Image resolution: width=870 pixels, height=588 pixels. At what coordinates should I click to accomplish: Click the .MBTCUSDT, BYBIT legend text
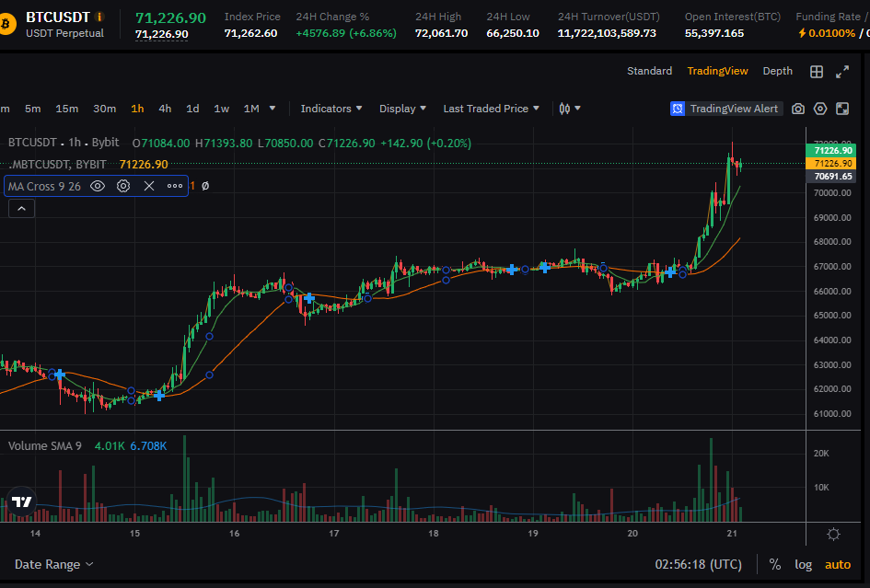[58, 164]
